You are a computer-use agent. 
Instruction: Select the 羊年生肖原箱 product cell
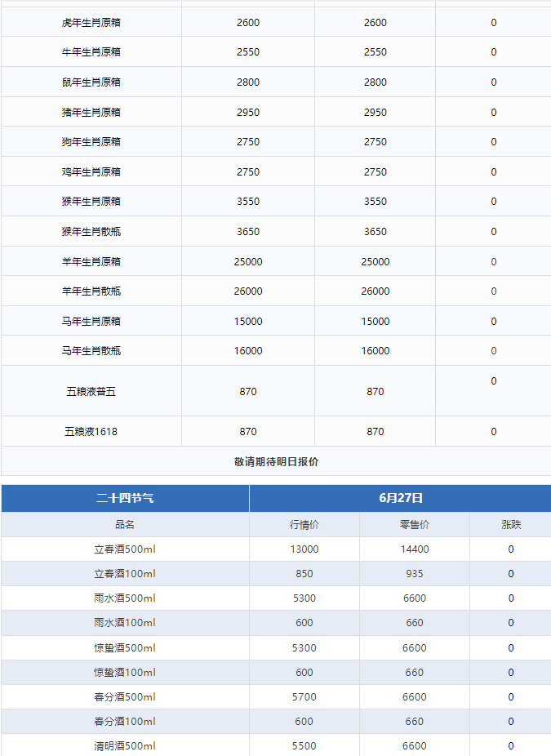click(x=91, y=262)
